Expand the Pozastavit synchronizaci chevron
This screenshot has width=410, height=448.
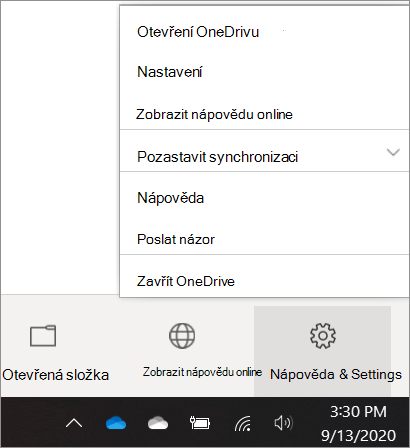tap(393, 152)
